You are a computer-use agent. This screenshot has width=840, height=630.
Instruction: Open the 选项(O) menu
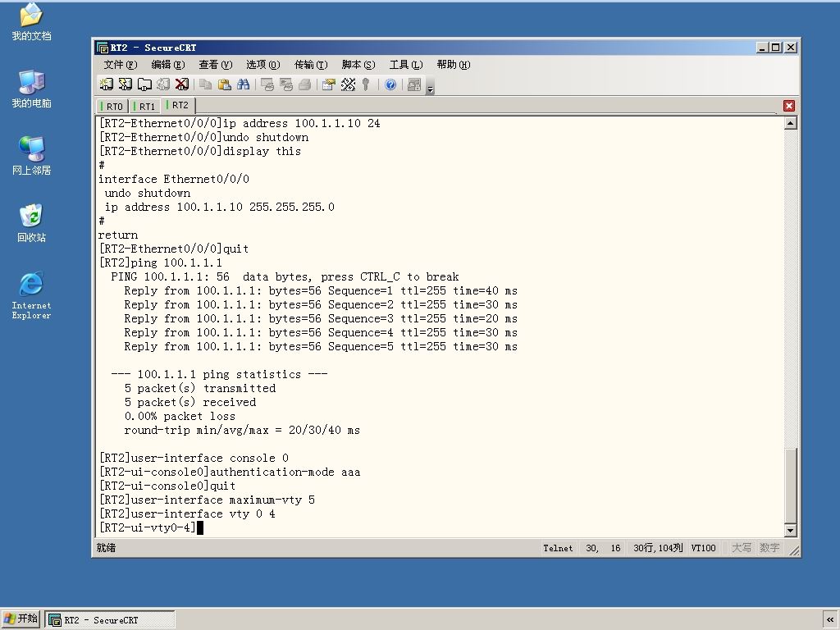pyautogui.click(x=263, y=65)
